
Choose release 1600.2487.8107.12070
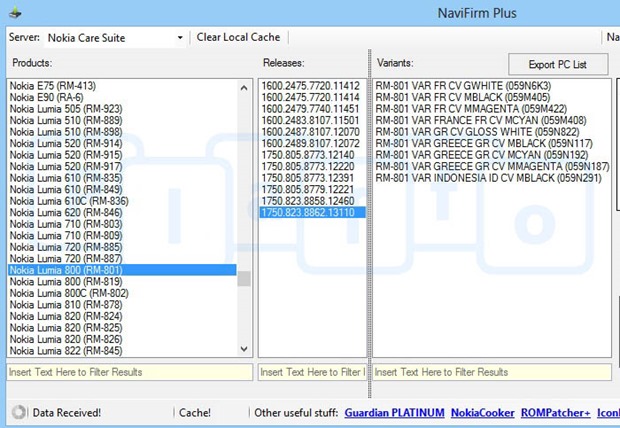coord(310,132)
